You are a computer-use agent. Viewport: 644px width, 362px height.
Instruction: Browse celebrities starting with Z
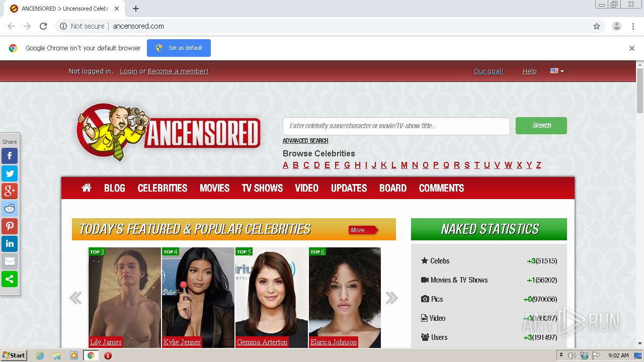pos(538,165)
